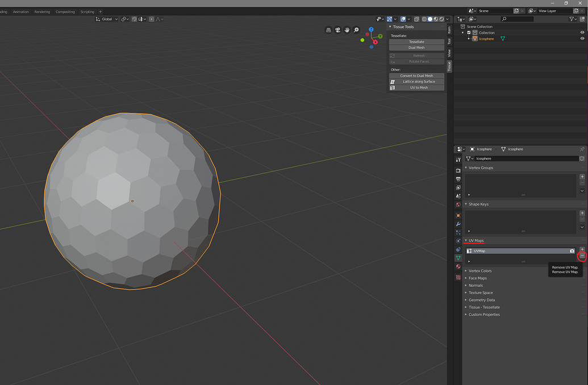Click the new scene icon beside Scene
588x385 pixels.
pyautogui.click(x=516, y=11)
